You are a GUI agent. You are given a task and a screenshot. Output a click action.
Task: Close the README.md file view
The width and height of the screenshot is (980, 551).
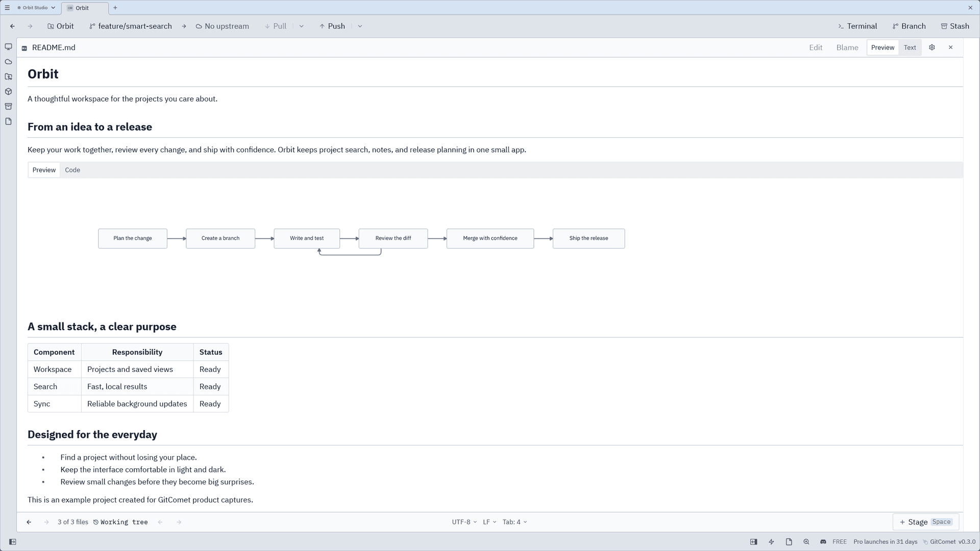pos(950,47)
